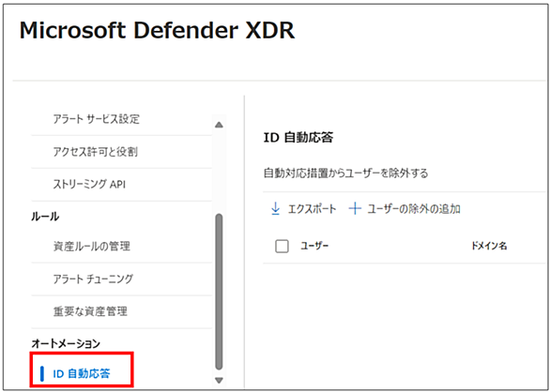This screenshot has height=392, width=550.
Task: Open 資産ルールの管理 under ルール
Action: pyautogui.click(x=92, y=246)
